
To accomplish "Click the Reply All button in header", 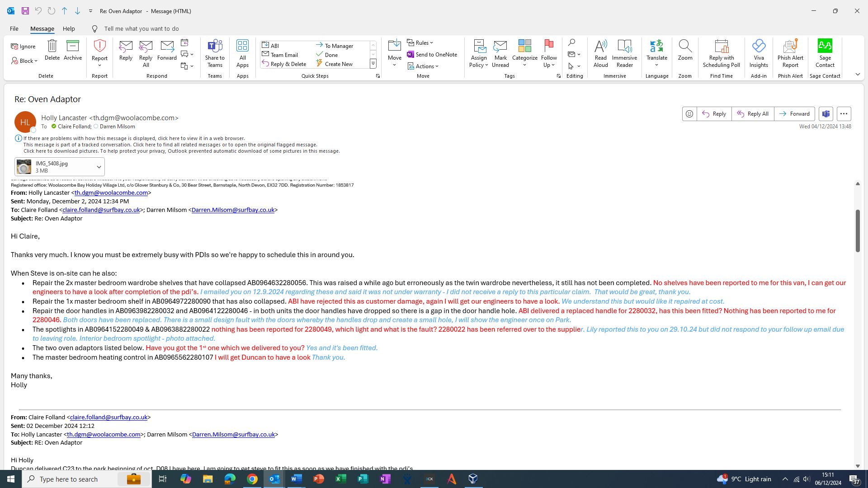I will coord(752,114).
